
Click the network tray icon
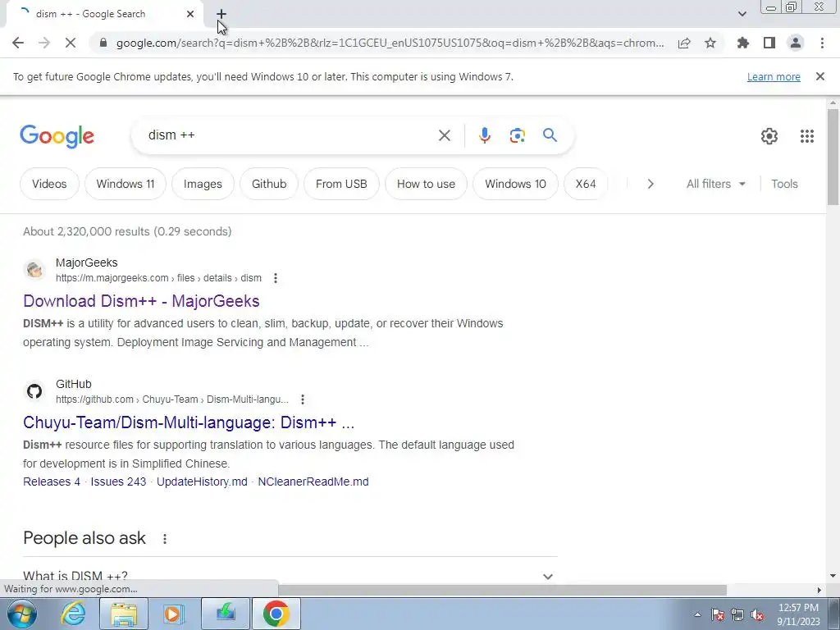pyautogui.click(x=737, y=614)
